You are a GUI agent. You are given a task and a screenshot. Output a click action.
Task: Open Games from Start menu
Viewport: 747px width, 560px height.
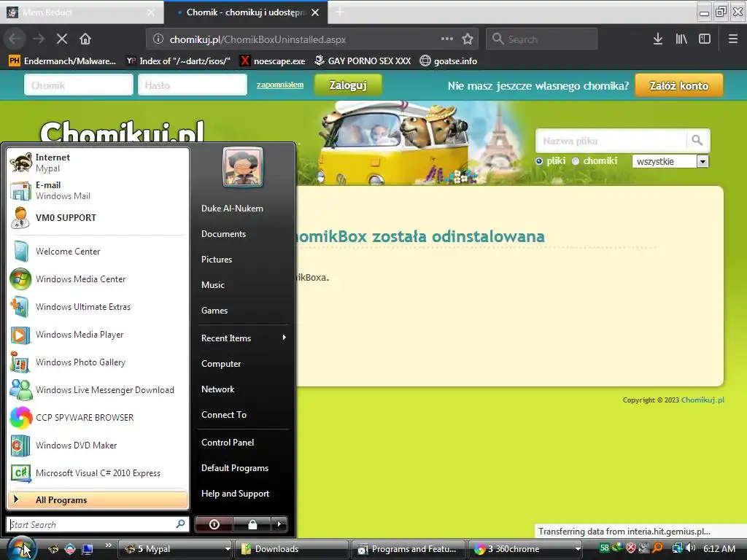[x=214, y=311]
